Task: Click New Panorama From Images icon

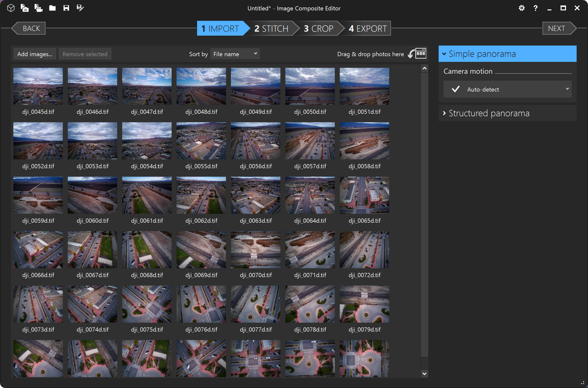Action: 24,8
